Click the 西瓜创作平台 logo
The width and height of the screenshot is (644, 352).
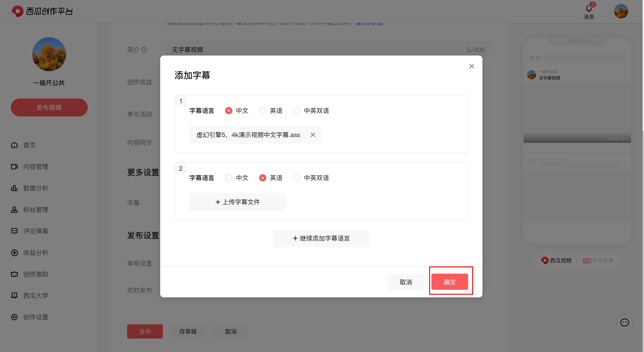(x=43, y=11)
